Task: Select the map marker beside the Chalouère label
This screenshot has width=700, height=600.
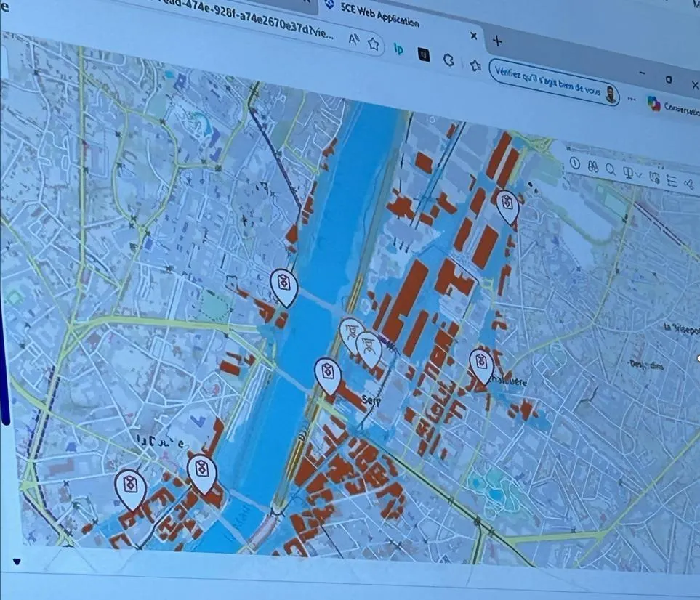Action: tap(480, 363)
